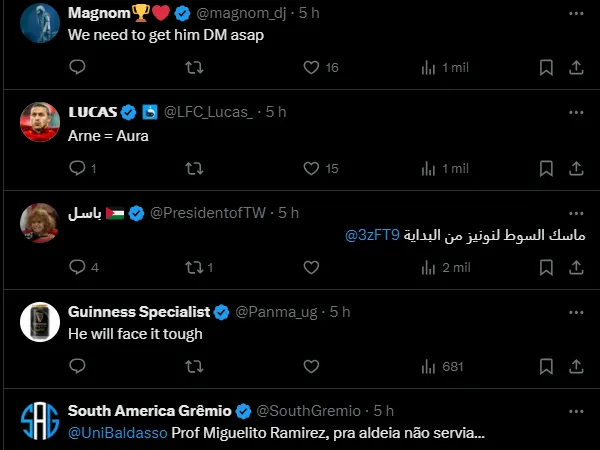The height and width of the screenshot is (450, 600).
Task: Like Magnom's tweet with 16 likes
Action: click(312, 67)
